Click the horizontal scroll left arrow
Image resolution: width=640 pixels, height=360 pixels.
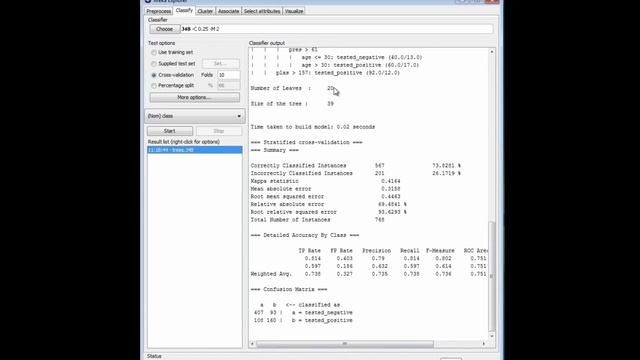coord(252,344)
